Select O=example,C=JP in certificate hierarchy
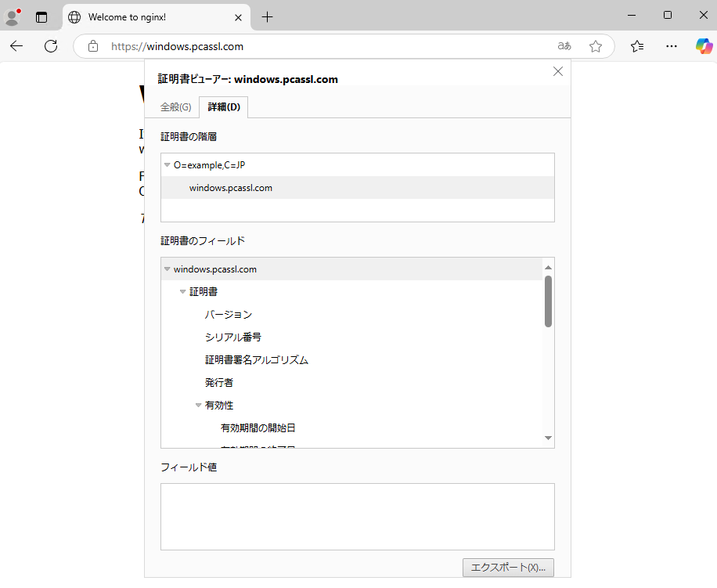The image size is (717, 588). click(358, 164)
